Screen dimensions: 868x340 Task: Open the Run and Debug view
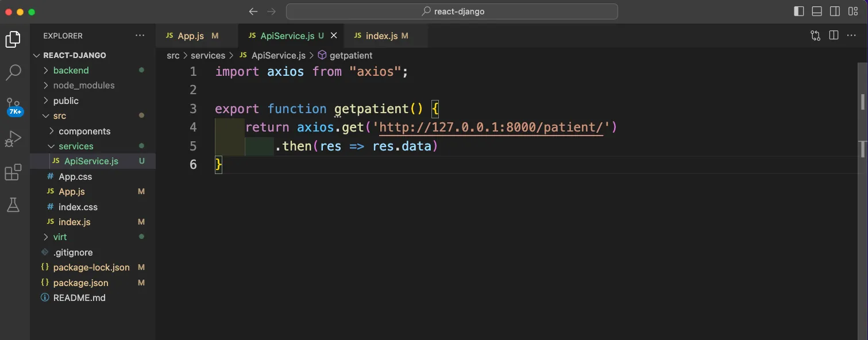click(x=13, y=139)
